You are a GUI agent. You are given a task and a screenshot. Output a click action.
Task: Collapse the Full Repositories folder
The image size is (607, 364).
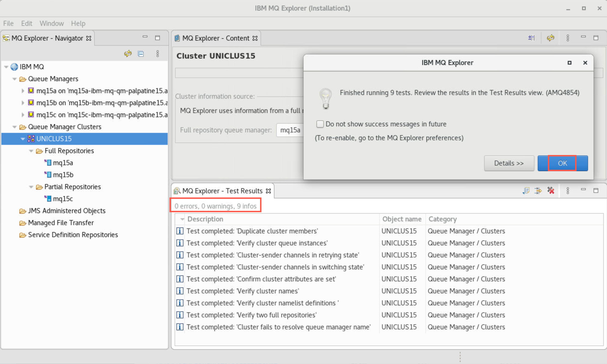tap(31, 151)
